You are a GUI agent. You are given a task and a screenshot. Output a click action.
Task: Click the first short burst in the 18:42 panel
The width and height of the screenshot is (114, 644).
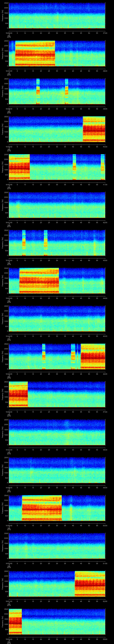pyautogui.click(x=24, y=243)
